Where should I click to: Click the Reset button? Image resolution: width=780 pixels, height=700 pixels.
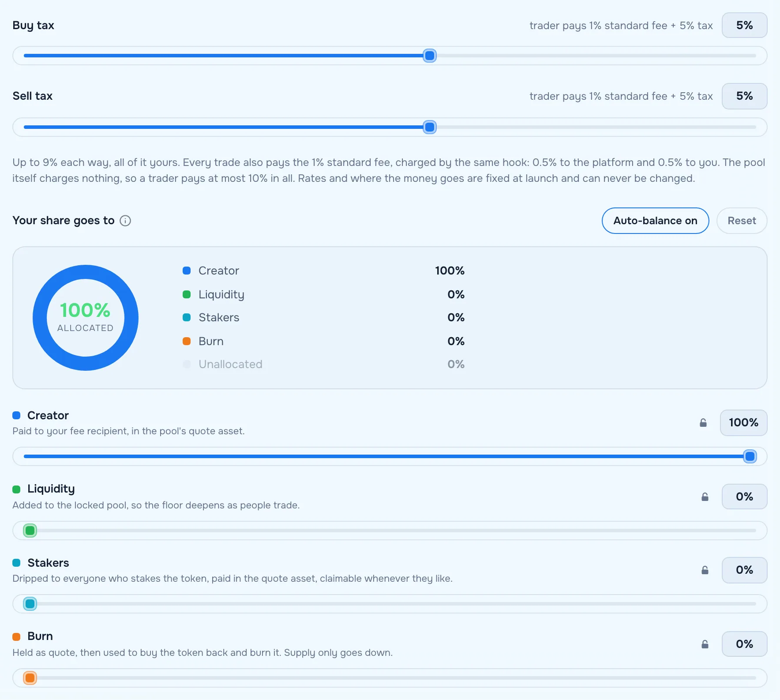pos(742,221)
